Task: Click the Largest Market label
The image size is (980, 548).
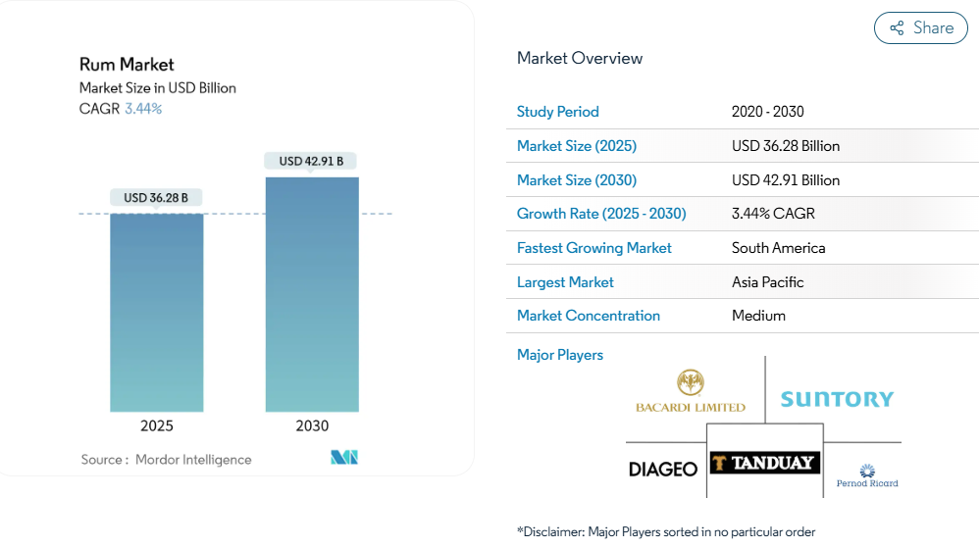Action: point(565,282)
